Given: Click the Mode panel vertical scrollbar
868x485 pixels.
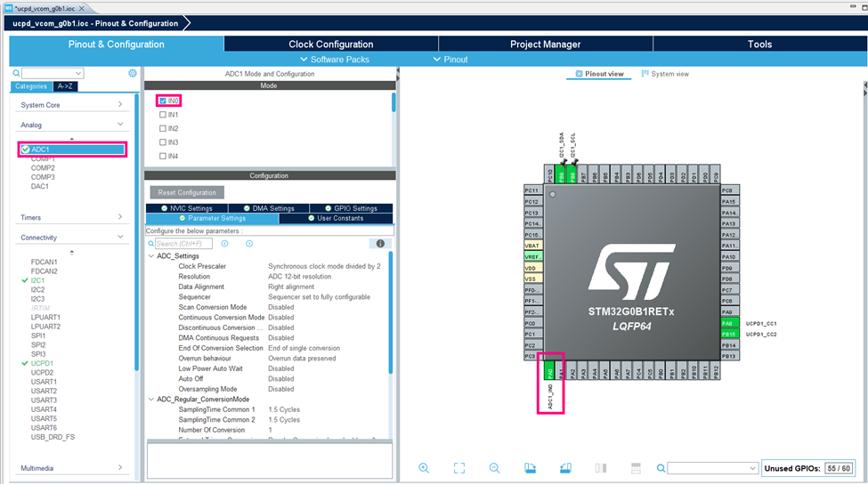Looking at the screenshot, I should click(x=393, y=102).
